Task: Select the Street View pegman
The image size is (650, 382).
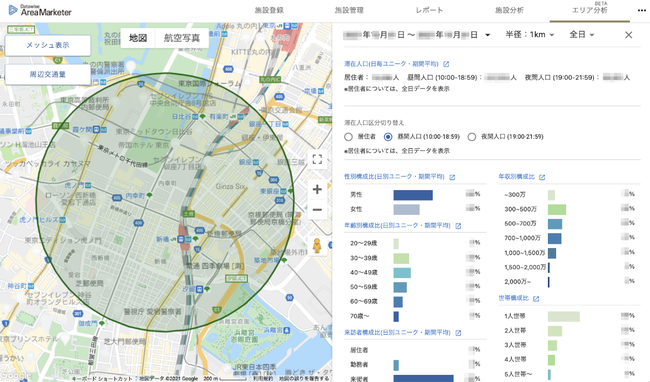Action: tap(317, 246)
